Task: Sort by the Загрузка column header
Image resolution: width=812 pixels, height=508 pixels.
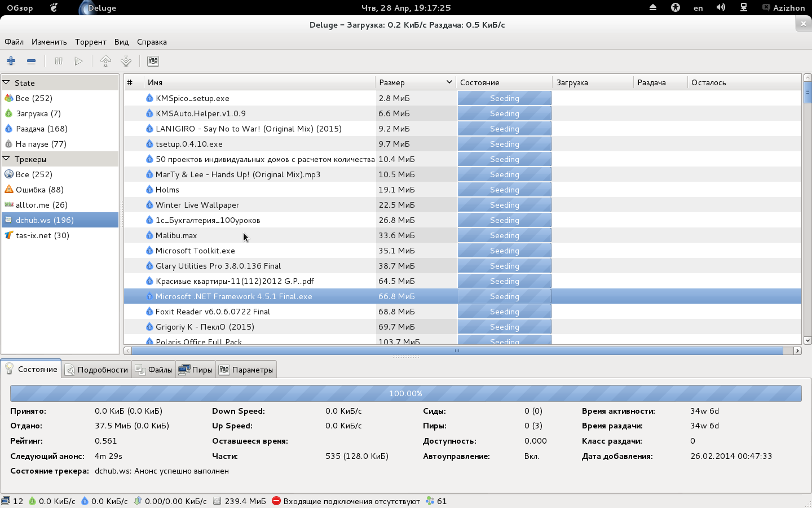Action: coord(593,82)
